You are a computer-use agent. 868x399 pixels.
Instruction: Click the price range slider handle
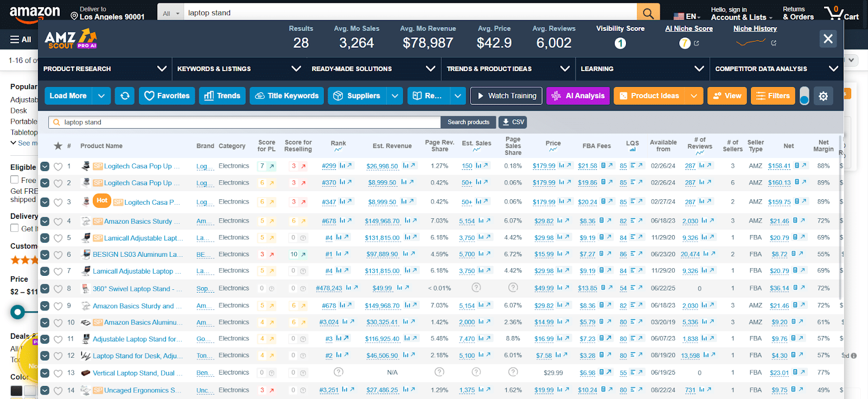click(18, 312)
